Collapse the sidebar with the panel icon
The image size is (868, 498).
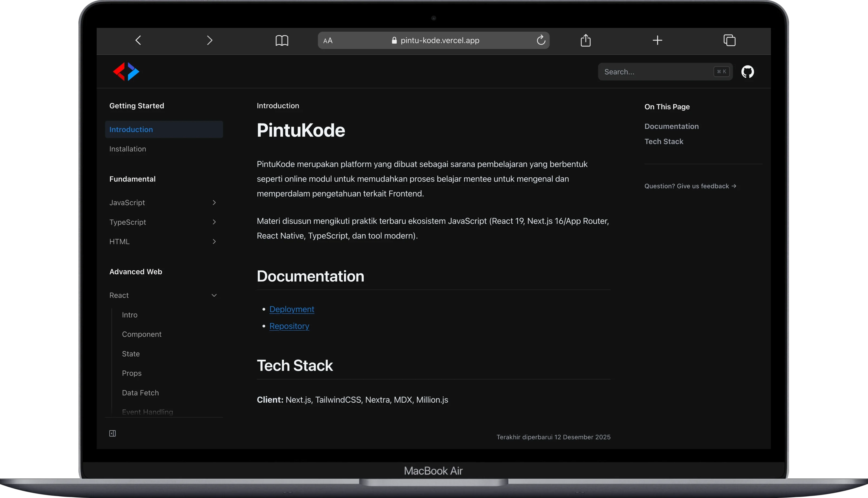113,433
